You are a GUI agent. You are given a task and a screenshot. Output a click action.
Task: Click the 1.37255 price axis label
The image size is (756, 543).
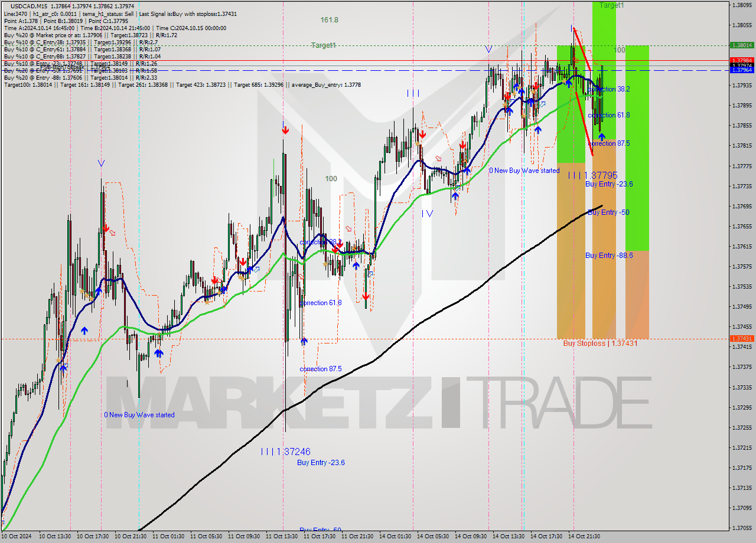click(x=742, y=427)
